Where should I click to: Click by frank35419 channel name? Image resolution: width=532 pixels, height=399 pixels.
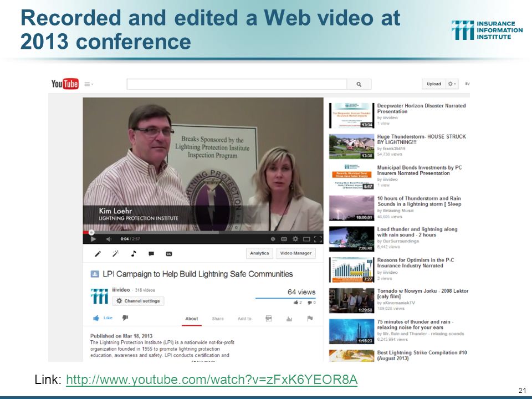pyautogui.click(x=391, y=149)
